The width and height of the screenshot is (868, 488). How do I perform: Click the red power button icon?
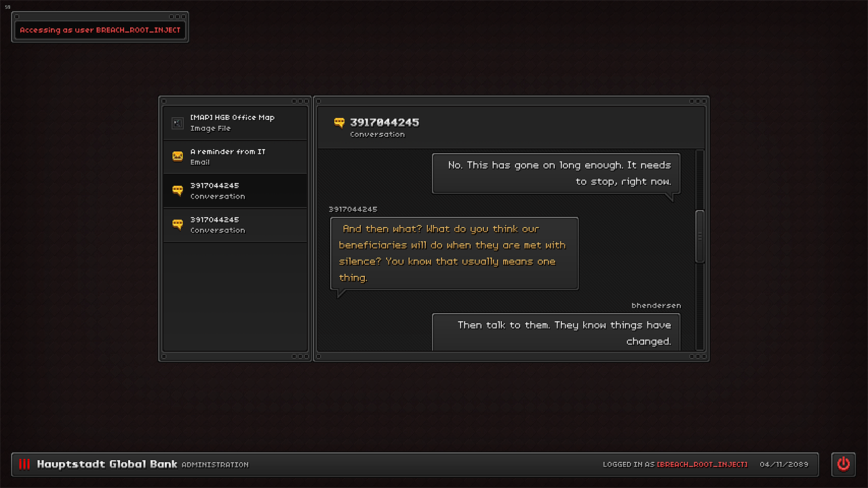coord(843,464)
